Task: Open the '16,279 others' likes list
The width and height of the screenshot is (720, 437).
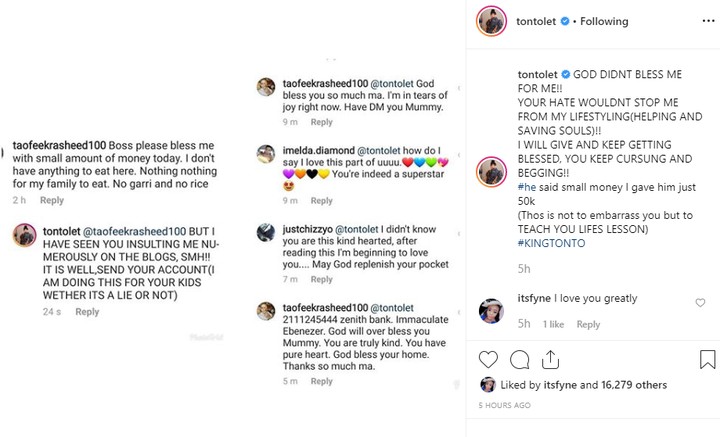Action: 634,385
